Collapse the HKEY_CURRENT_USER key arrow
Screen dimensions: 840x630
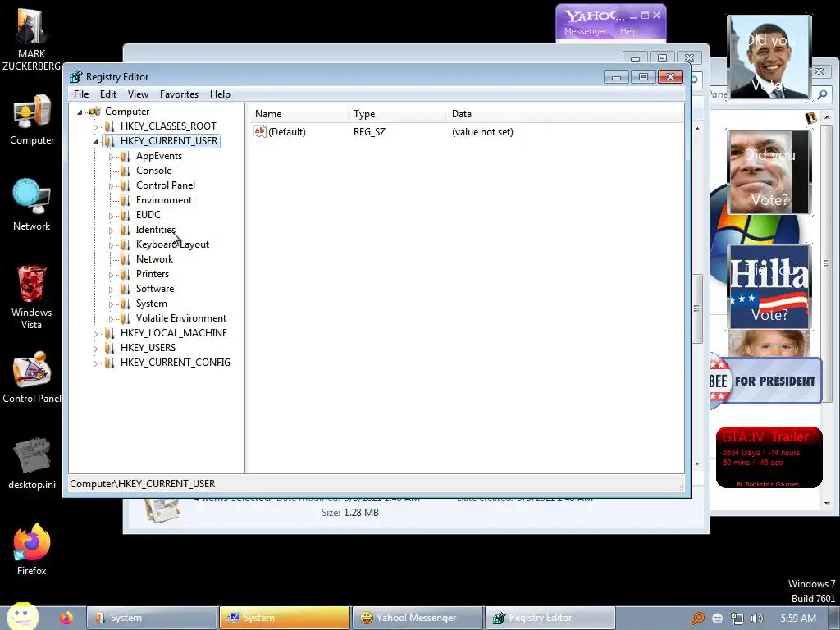coord(95,141)
